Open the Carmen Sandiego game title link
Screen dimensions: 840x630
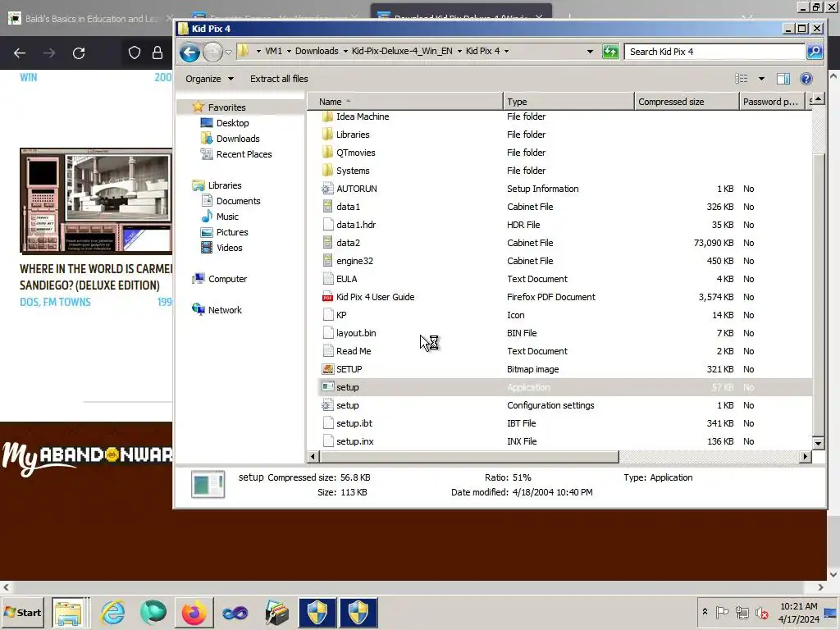point(96,277)
